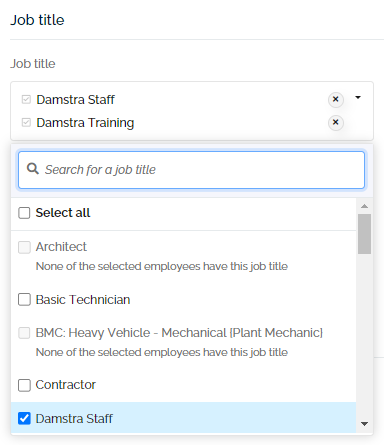Click the Damstra Training tag text
The height and width of the screenshot is (445, 384).
(85, 123)
